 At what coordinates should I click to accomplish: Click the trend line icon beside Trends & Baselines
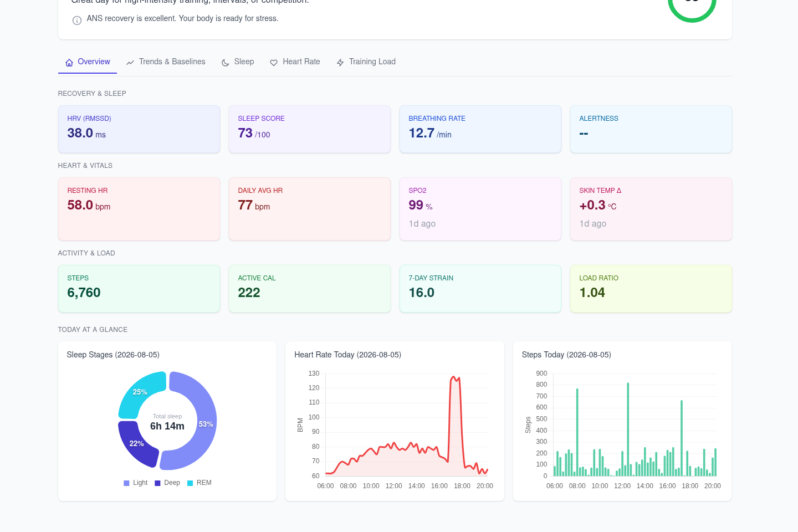130,63
